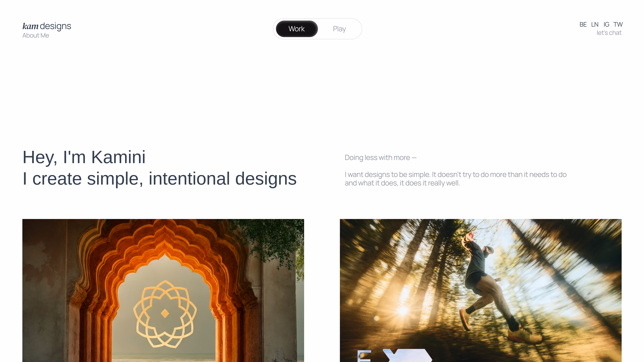The width and height of the screenshot is (644, 362).
Task: Click the Hey, I'm Kamini heading
Action: (x=84, y=157)
